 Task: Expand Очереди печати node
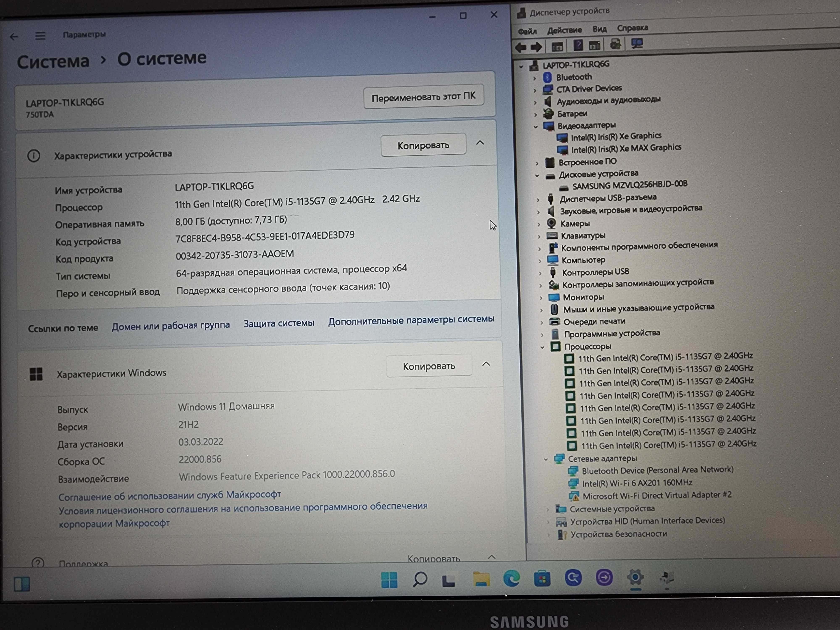(x=542, y=323)
